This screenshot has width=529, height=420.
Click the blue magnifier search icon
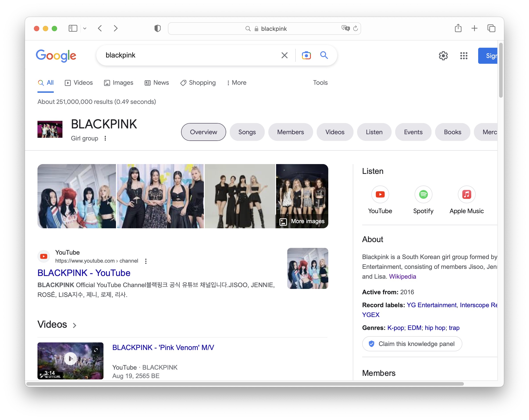coord(324,55)
